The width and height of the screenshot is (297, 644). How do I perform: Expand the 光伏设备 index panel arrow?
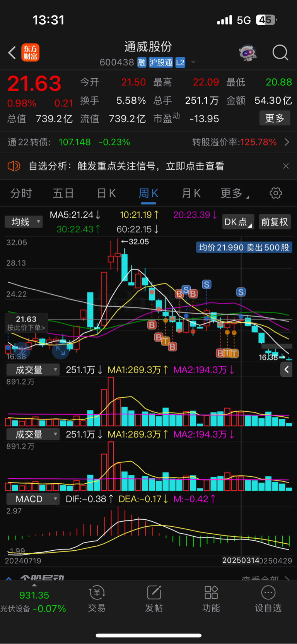(x=34, y=586)
